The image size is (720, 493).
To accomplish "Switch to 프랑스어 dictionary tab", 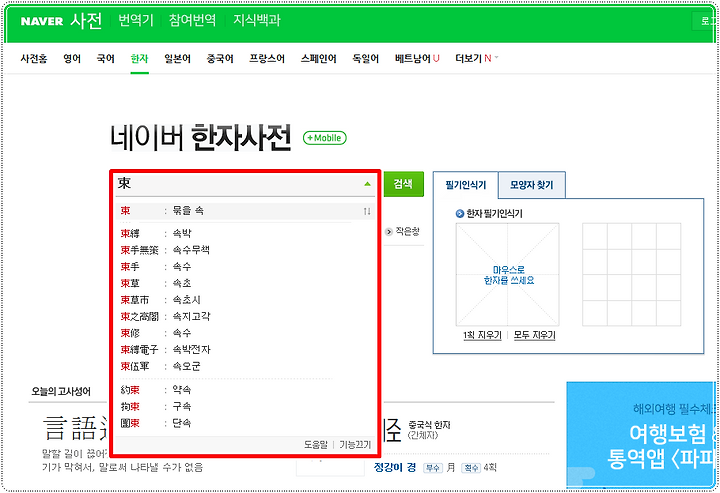I will [267, 58].
